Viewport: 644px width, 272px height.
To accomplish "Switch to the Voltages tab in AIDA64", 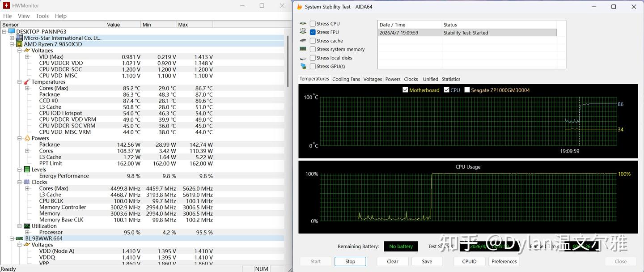I will [373, 79].
